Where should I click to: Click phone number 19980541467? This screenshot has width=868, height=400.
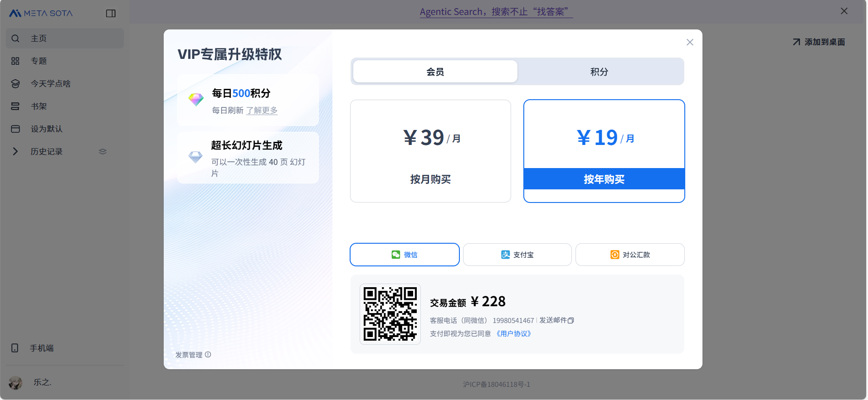tap(513, 320)
